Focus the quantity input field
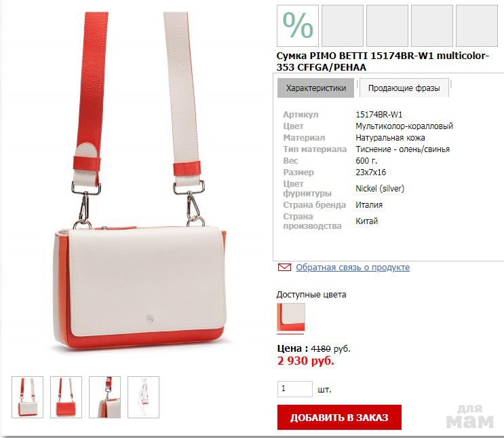This screenshot has height=438, width=504. [295, 388]
